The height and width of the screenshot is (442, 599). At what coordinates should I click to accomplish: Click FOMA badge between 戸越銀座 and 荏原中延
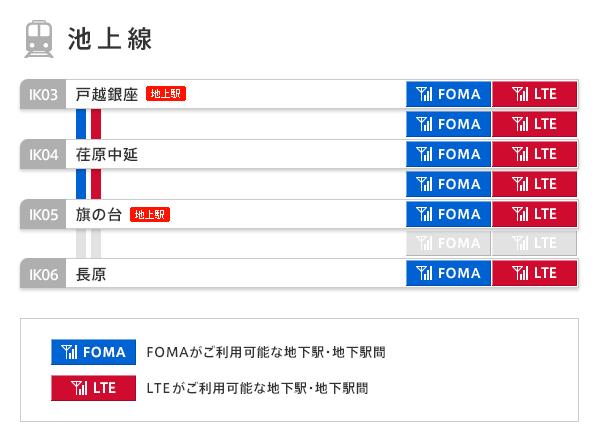pyautogui.click(x=448, y=124)
